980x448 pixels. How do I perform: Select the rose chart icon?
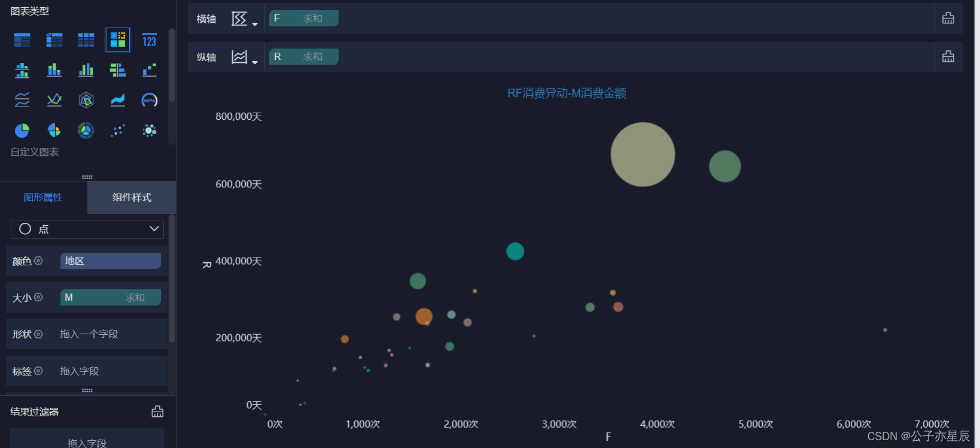click(x=54, y=130)
